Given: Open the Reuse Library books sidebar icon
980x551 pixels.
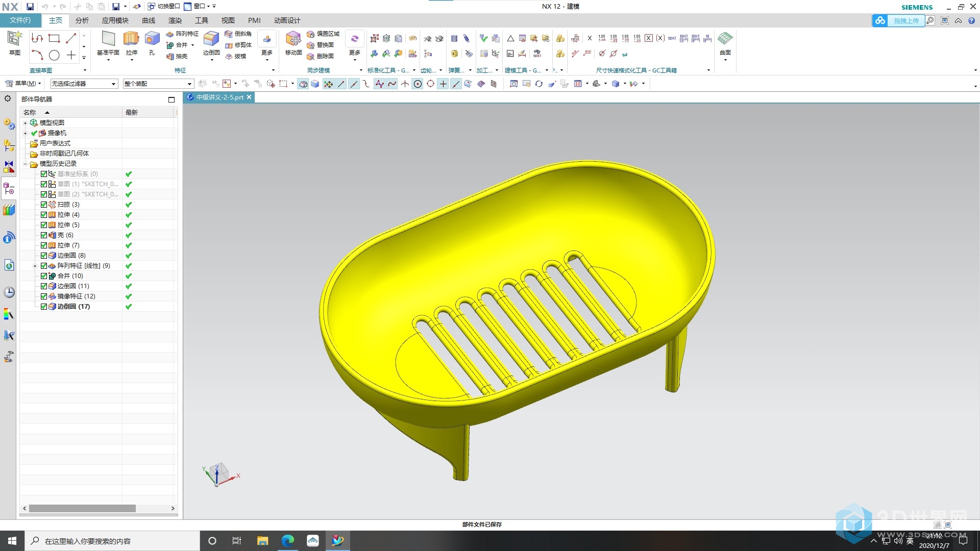Looking at the screenshot, I should point(9,210).
